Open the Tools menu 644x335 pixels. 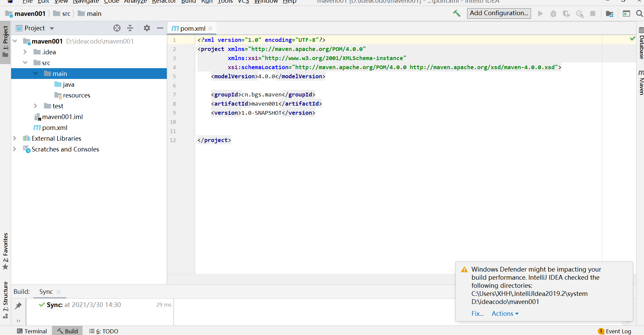pyautogui.click(x=225, y=2)
